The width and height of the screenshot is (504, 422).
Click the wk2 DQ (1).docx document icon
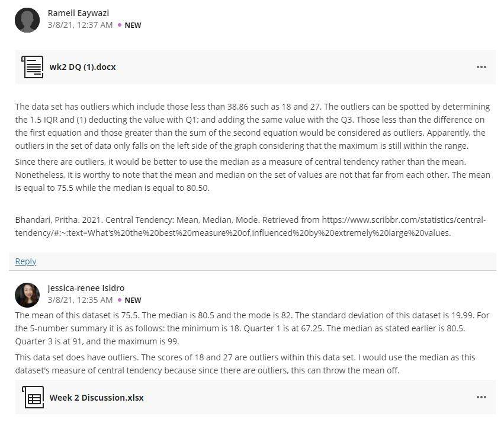tap(32, 67)
